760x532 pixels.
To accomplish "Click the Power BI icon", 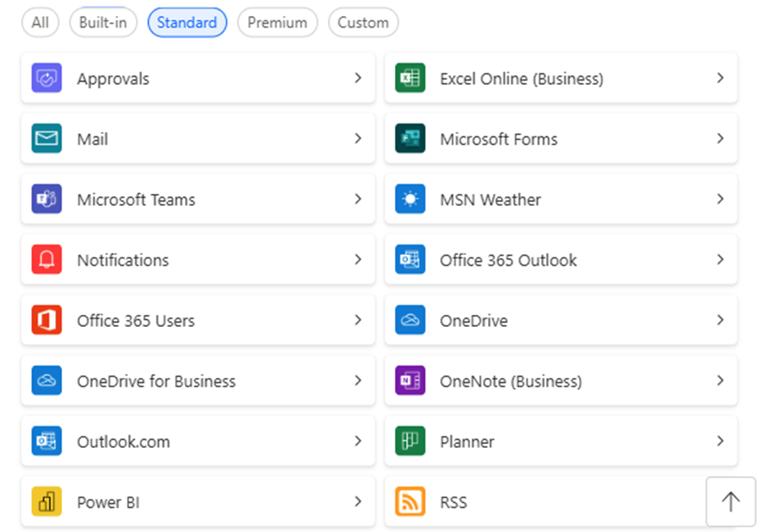I will (47, 501).
